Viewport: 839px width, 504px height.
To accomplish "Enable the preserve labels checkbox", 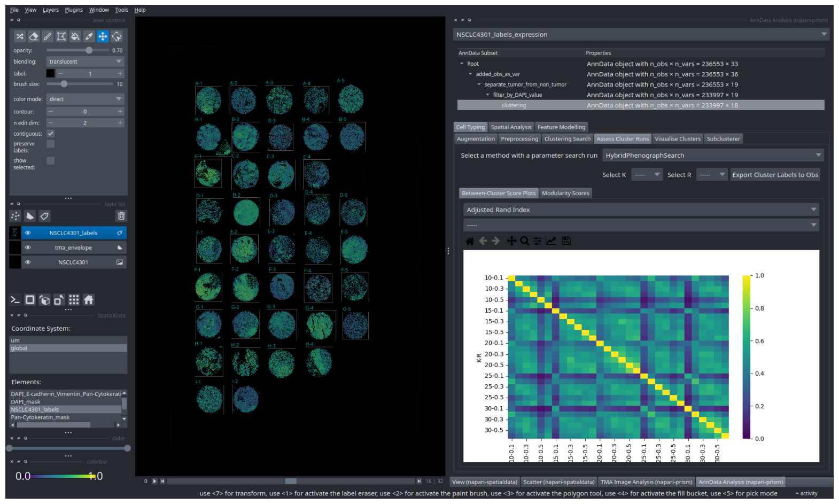I will tap(51, 144).
